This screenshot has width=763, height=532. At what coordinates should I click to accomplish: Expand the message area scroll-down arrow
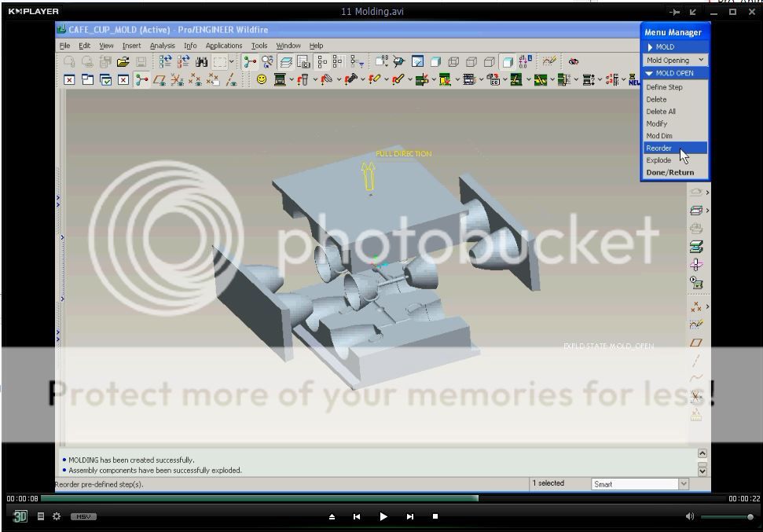click(x=702, y=471)
